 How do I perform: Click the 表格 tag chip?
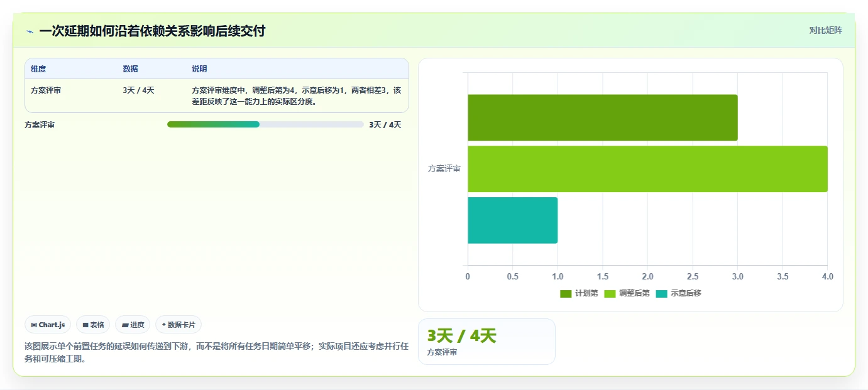click(93, 325)
